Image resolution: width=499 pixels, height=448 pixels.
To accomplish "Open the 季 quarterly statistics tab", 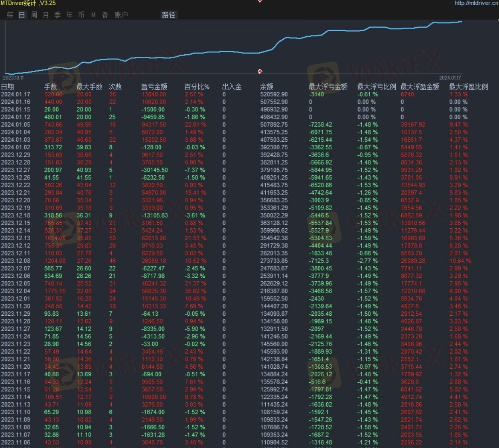I will 58,15.
